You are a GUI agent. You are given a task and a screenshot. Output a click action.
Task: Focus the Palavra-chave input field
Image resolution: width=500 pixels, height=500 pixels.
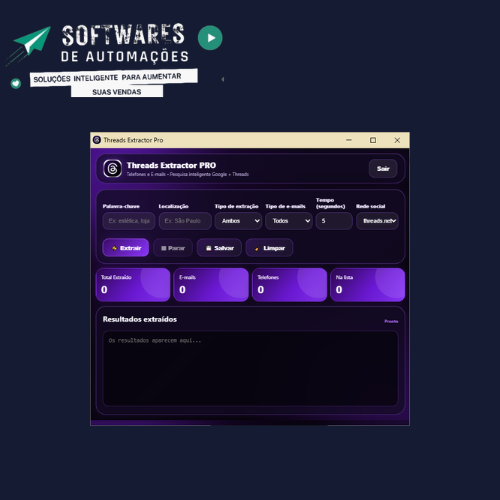pyautogui.click(x=129, y=221)
